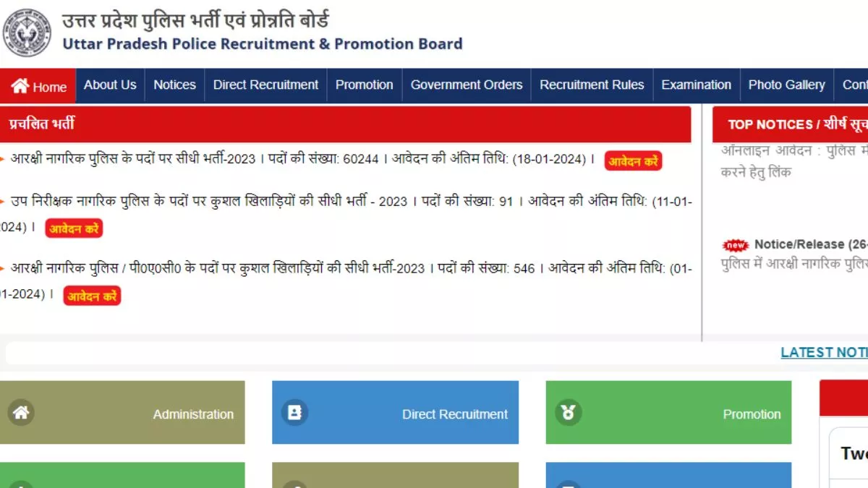This screenshot has width=868, height=488.
Task: Click the 'Uttar Pradesh Police Recruitment & Promotion Board' title
Action: pyautogui.click(x=263, y=43)
